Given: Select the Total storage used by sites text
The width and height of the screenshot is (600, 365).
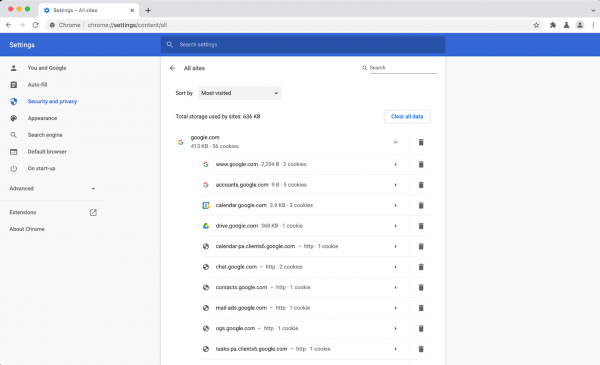Looking at the screenshot, I should click(218, 117).
